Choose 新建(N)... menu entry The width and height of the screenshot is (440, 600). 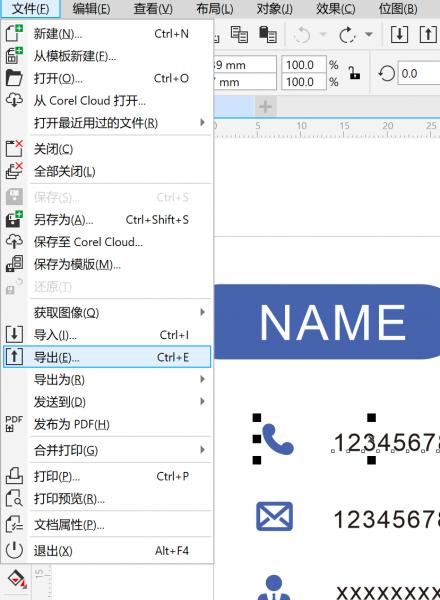[x=107, y=34]
